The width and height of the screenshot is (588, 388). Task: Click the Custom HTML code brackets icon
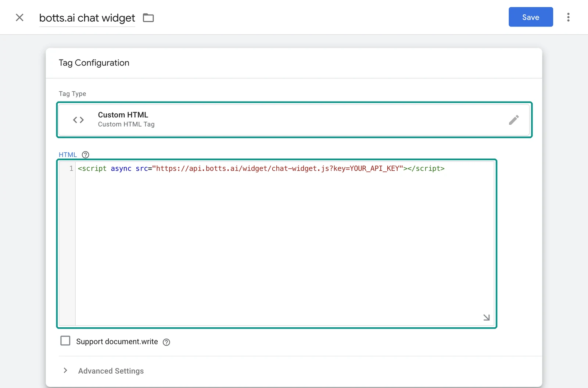pyautogui.click(x=78, y=120)
